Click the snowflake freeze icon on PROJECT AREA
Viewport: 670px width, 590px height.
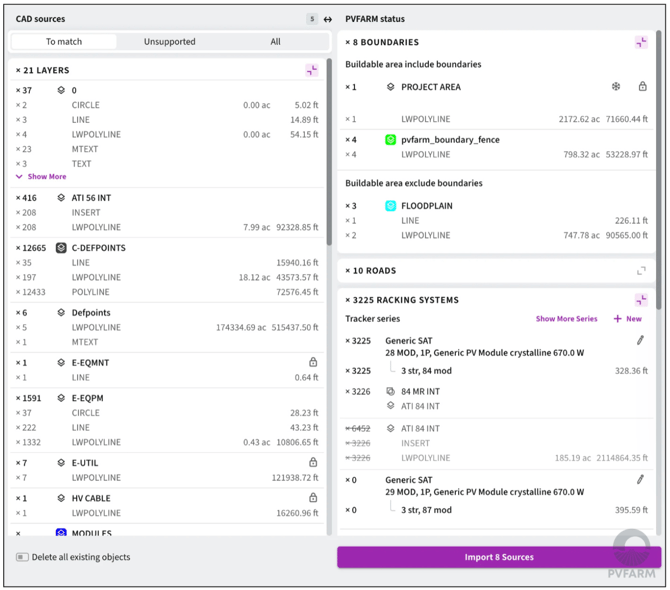point(616,86)
